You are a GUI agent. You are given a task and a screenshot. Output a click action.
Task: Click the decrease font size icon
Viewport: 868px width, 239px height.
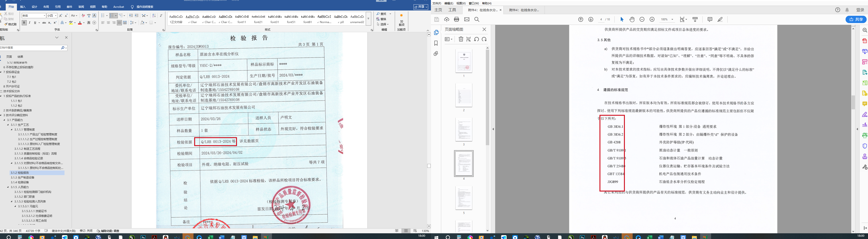coord(66,16)
